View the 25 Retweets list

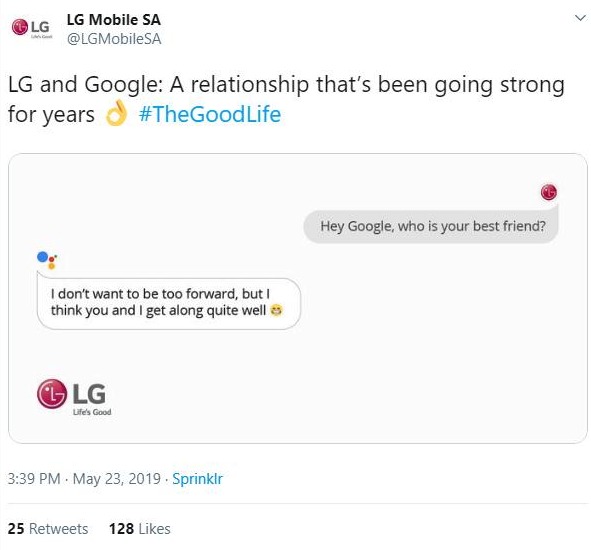(48, 529)
